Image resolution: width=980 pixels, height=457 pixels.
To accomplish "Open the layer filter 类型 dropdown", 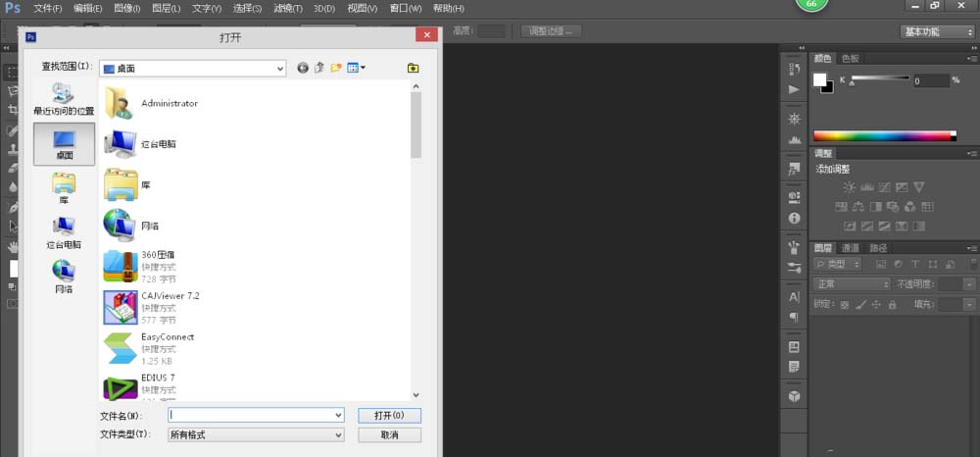I will click(x=838, y=265).
